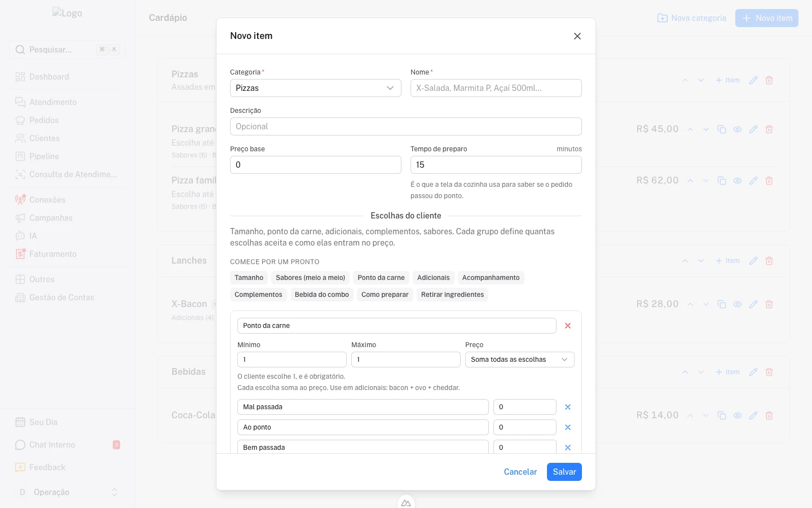The width and height of the screenshot is (812, 508).
Task: Open Dashboard in the sidebar
Action: (68, 77)
